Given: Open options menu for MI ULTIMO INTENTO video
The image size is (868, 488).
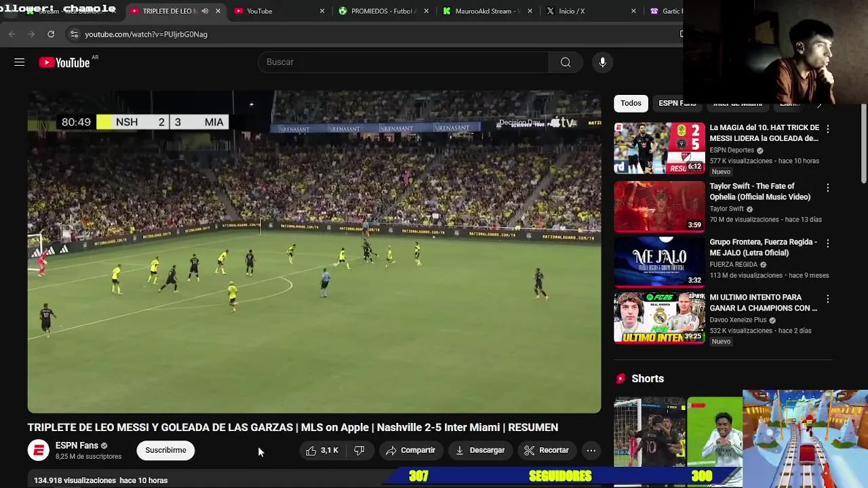Looking at the screenshot, I should 827,298.
